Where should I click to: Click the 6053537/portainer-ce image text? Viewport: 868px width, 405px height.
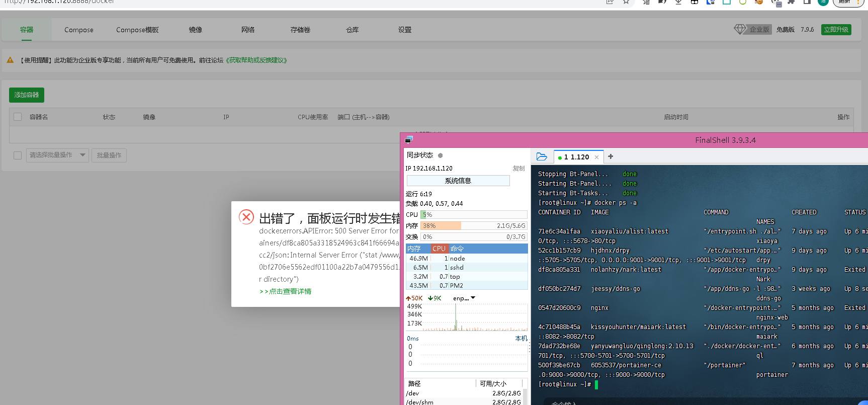[x=626, y=365]
